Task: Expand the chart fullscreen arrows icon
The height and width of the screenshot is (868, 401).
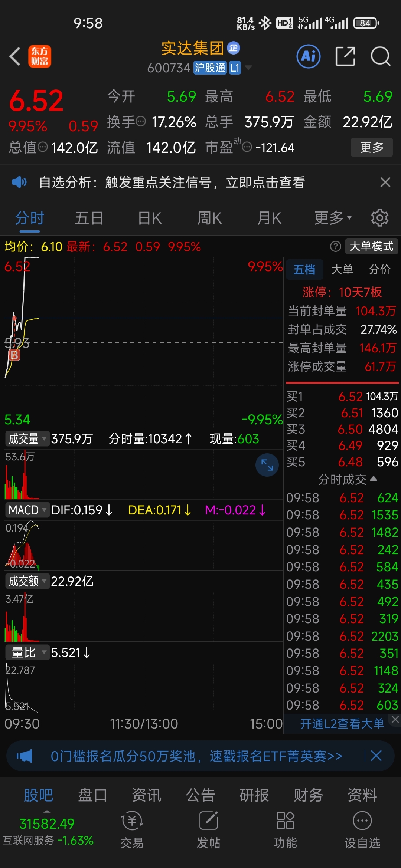Action: point(267,465)
